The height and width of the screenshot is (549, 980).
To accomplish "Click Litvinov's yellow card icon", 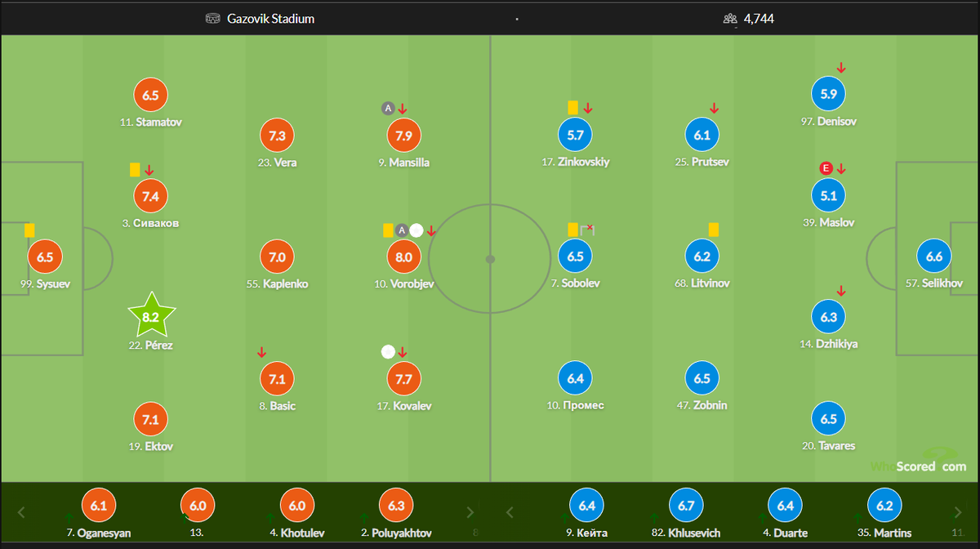I will click(x=713, y=230).
